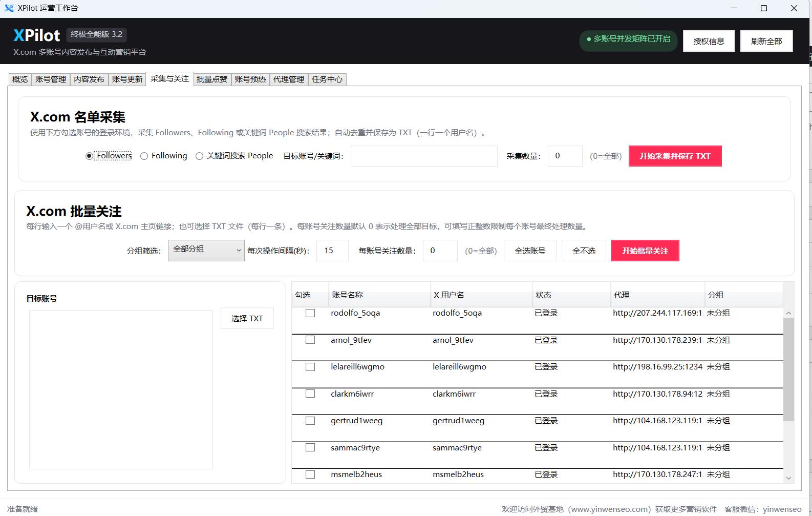
Task: Open the 全部分组 group filter dropdown
Action: point(206,250)
